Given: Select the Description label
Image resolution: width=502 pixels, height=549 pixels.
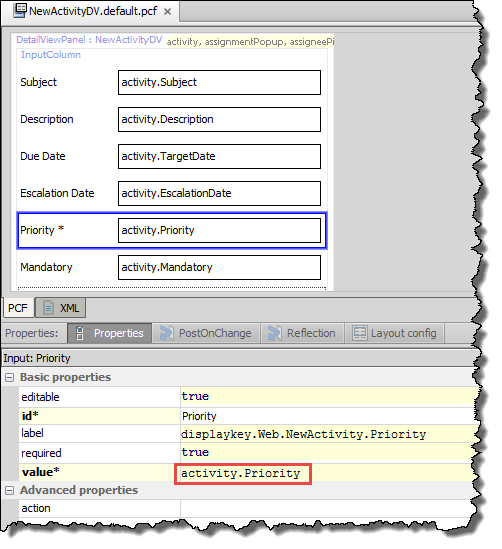Looking at the screenshot, I should click(47, 119).
